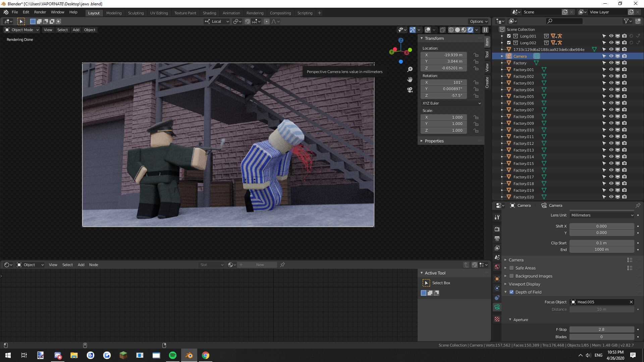Click the snap magnet icon
644x362 pixels.
tap(247, 21)
